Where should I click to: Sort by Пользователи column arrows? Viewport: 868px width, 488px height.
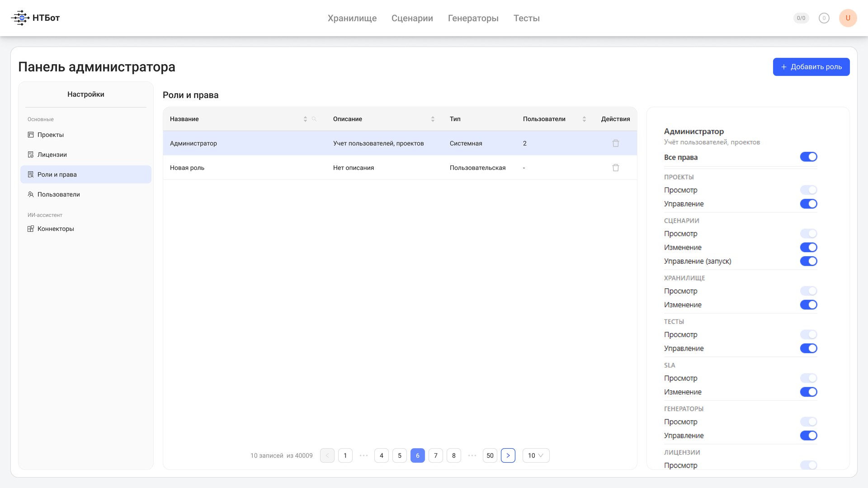(584, 119)
